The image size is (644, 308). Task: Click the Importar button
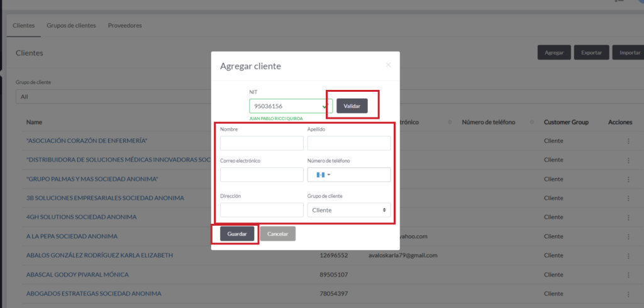tap(629, 53)
